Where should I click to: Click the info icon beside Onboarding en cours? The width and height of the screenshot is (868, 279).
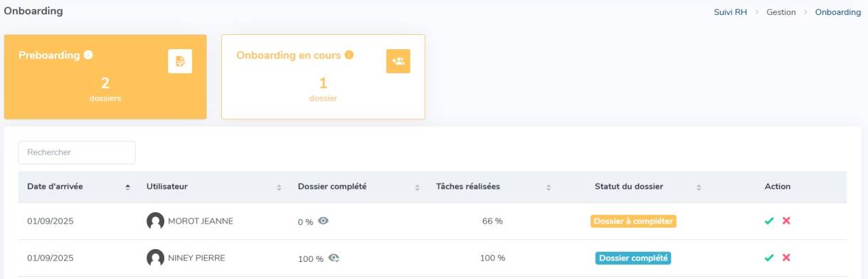tap(349, 55)
